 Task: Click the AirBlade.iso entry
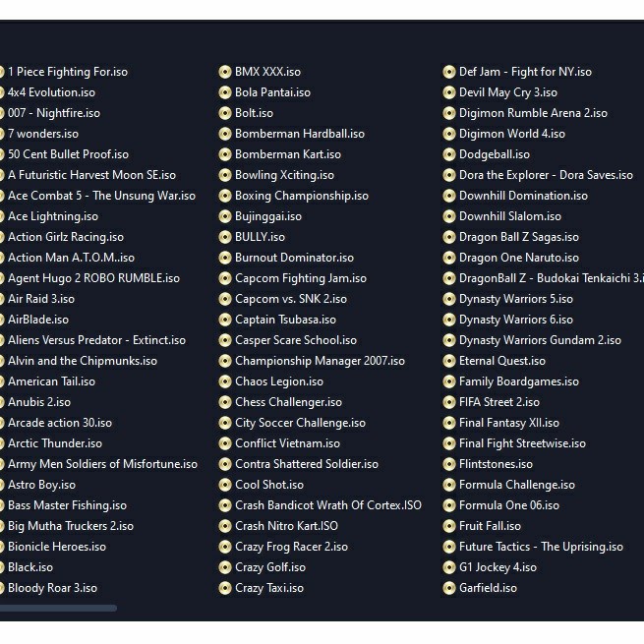coord(38,320)
